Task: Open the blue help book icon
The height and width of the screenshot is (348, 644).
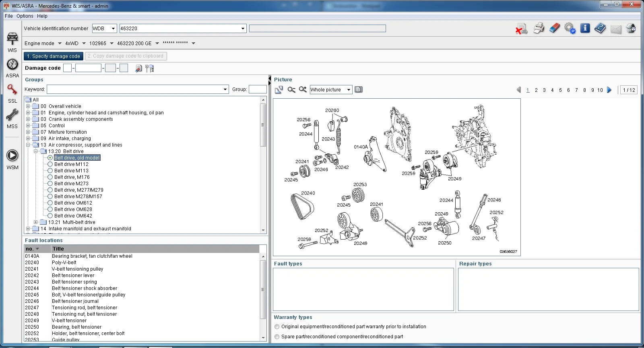Action: (600, 29)
